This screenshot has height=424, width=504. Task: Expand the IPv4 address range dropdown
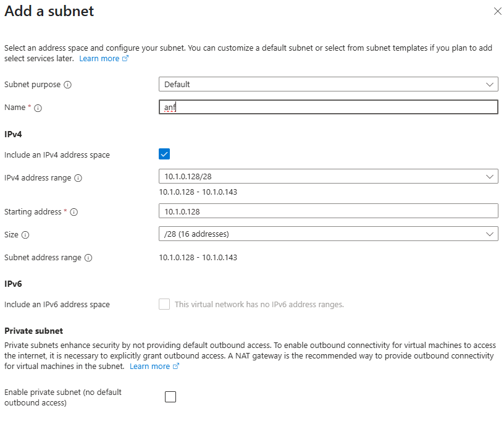pyautogui.click(x=328, y=177)
